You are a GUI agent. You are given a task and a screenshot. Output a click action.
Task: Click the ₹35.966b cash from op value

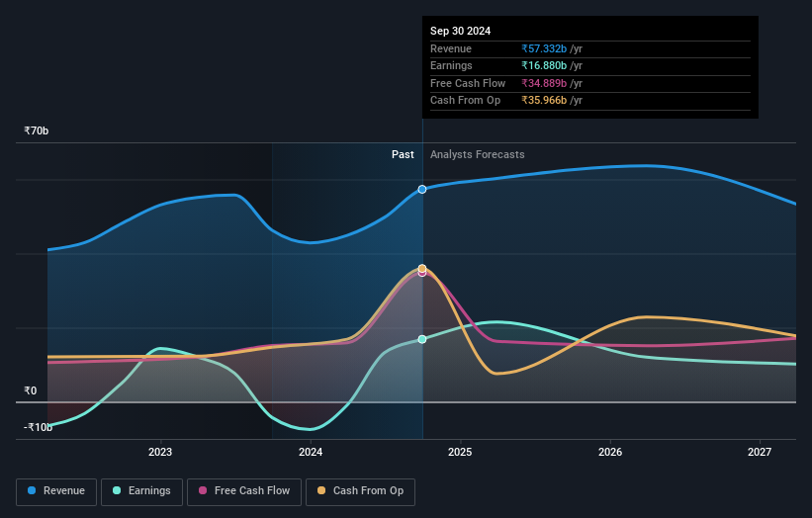coord(544,101)
